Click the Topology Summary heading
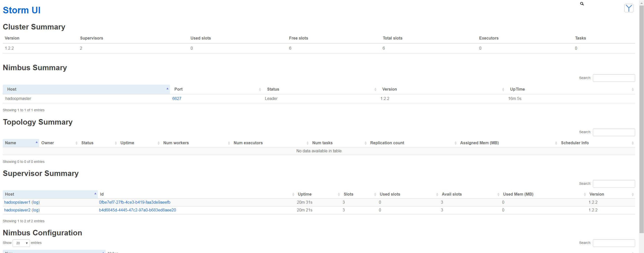Screen dimensions: 644x253 (x=38, y=122)
